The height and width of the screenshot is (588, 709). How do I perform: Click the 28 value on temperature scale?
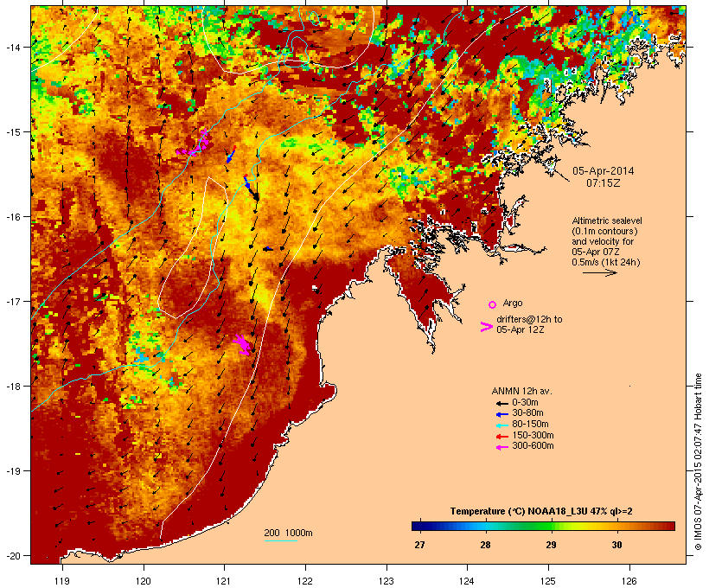(485, 545)
